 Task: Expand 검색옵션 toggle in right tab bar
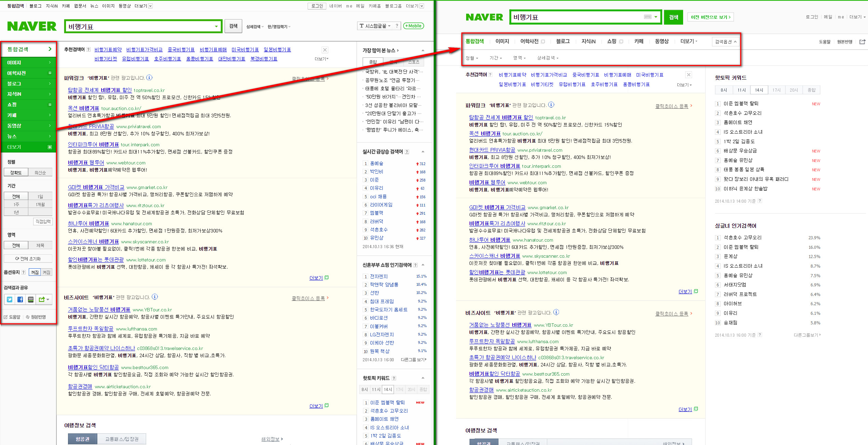click(x=725, y=42)
